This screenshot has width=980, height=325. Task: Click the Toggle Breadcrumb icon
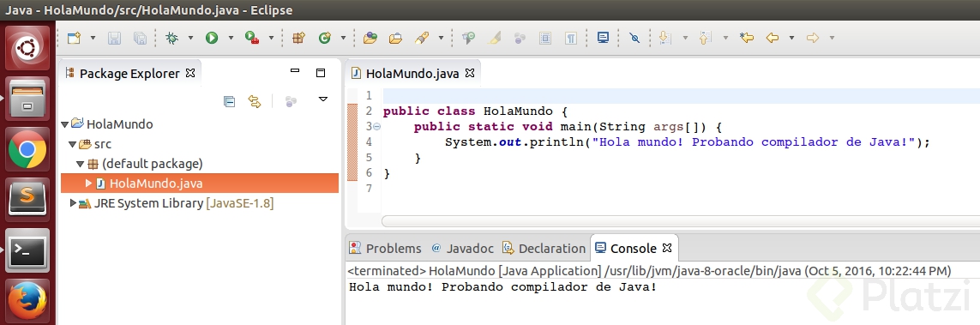[469, 38]
